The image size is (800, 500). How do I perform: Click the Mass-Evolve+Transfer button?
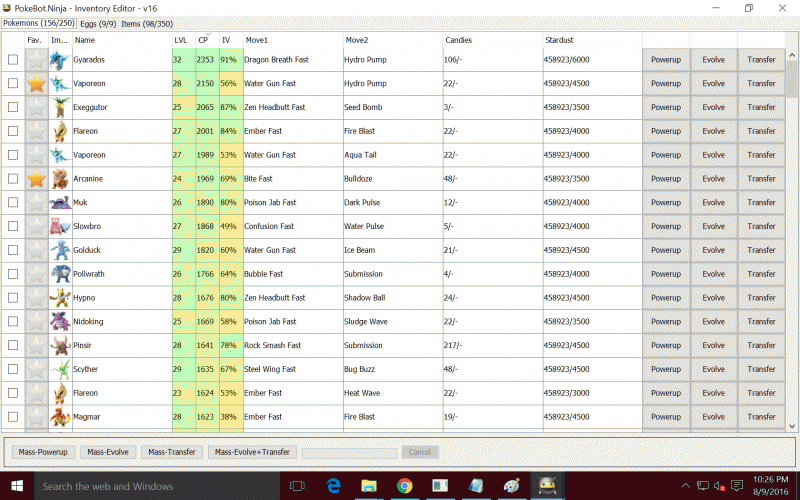(x=253, y=452)
